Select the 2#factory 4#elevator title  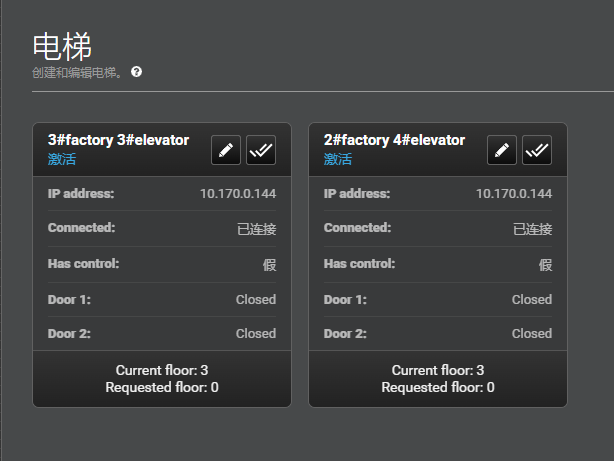click(x=394, y=140)
